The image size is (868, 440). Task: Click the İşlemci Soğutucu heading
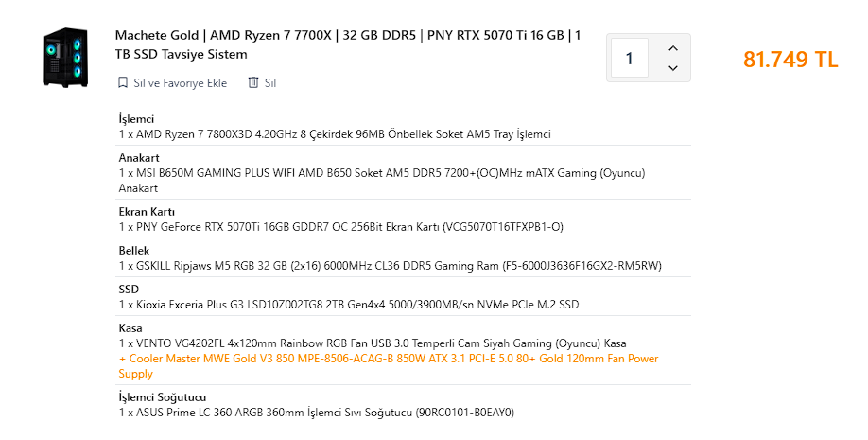click(x=163, y=397)
